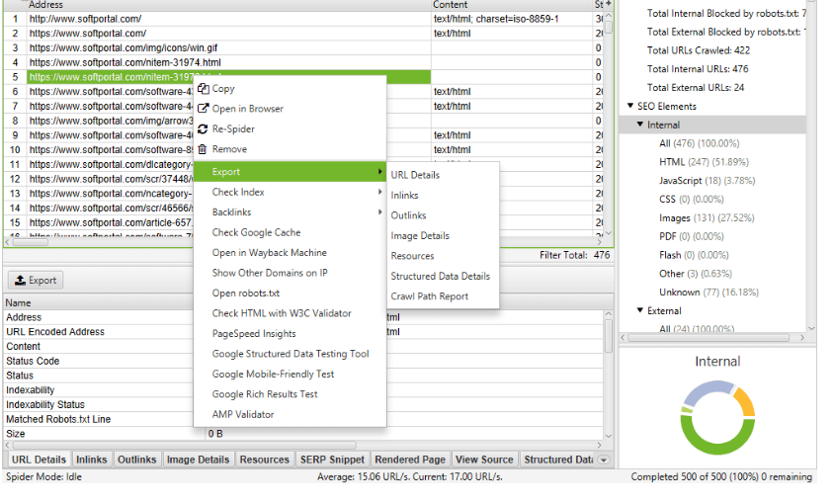Choose Outlinks in Export submenu
Viewport: 833px width, 504px height.
coord(408,215)
